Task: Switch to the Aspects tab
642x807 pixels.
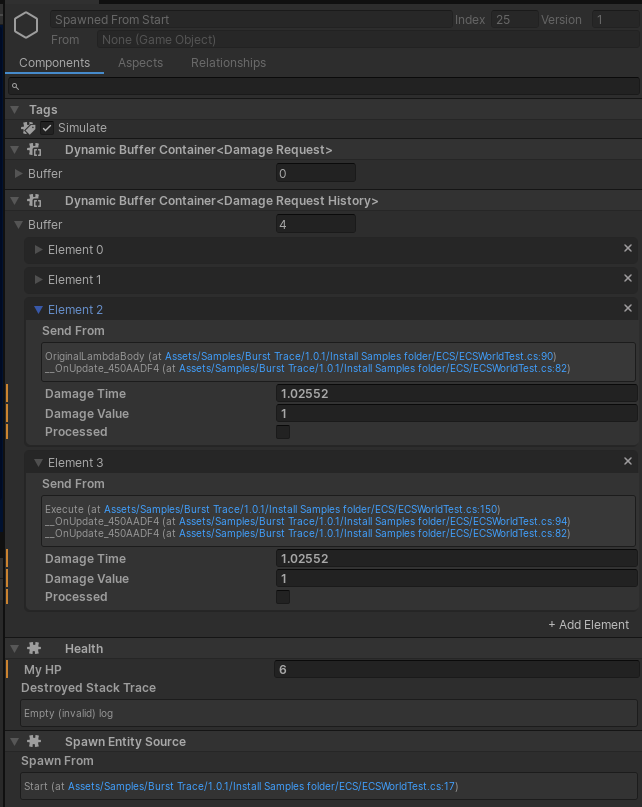Action: [x=140, y=62]
